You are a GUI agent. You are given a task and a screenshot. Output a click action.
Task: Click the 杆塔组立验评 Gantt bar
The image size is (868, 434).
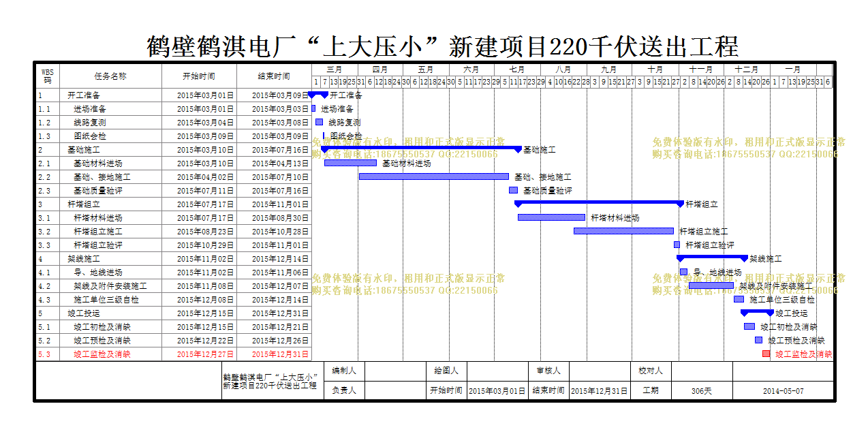pos(677,245)
